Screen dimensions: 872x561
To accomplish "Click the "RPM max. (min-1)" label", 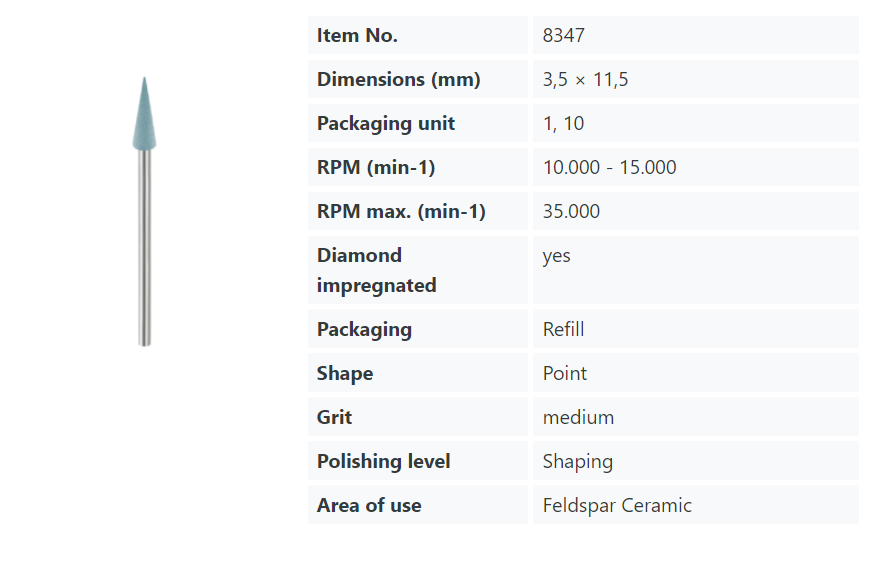I will click(x=401, y=212).
